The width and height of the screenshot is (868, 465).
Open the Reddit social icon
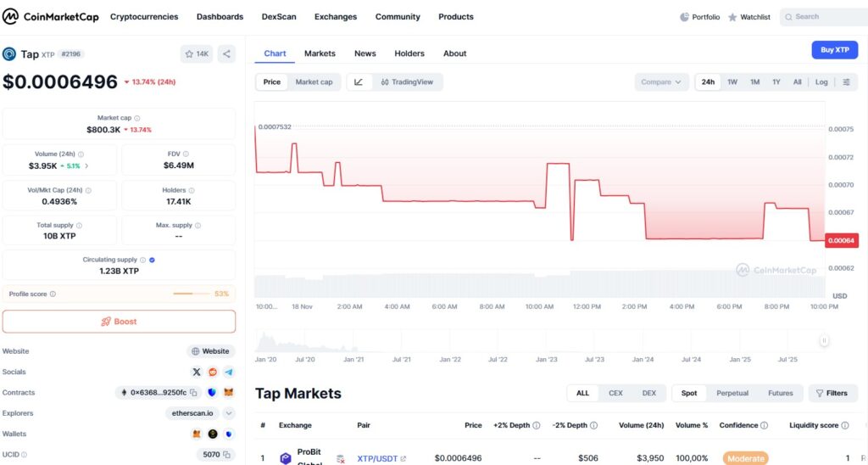click(x=213, y=372)
